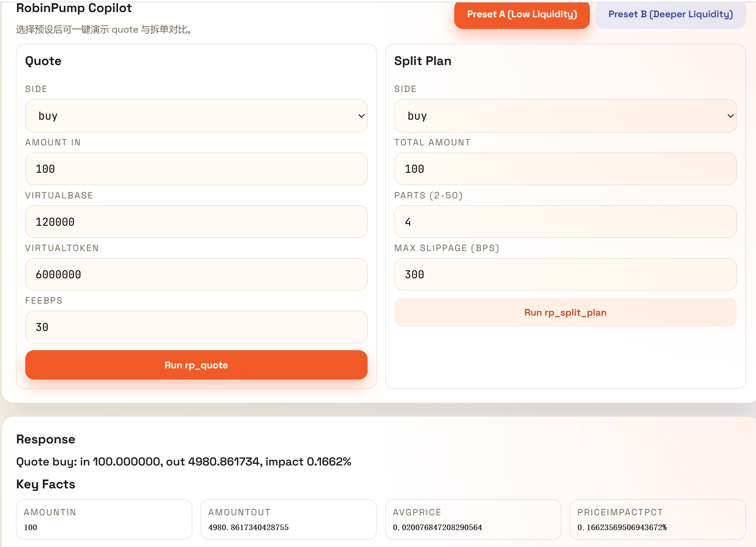Image resolution: width=756 pixels, height=547 pixels.
Task: Click the Split Plan panel heading
Action: coord(423,61)
